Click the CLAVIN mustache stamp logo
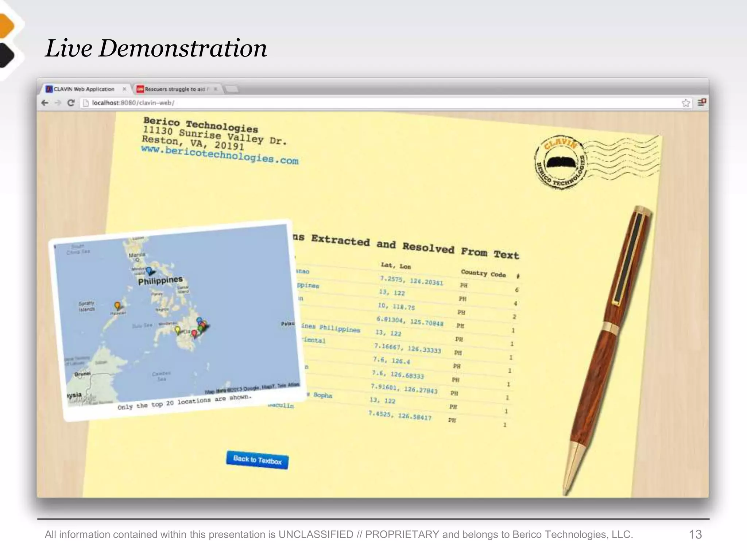The width and height of the screenshot is (747, 560). click(561, 163)
